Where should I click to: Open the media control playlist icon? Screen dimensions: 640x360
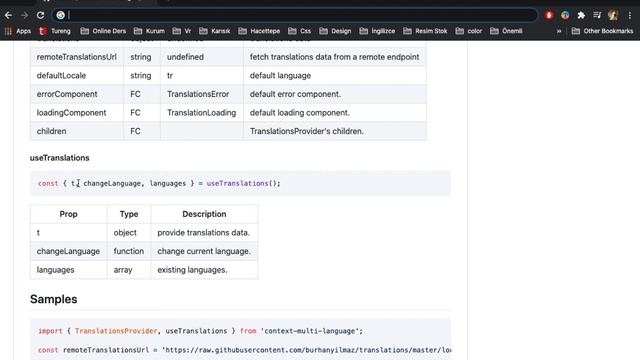coord(597,15)
